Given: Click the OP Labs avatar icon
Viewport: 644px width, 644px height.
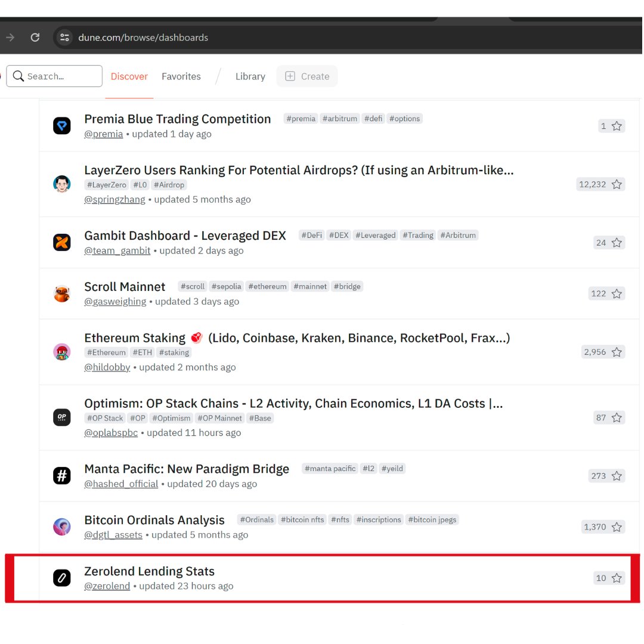Looking at the screenshot, I should click(x=62, y=417).
